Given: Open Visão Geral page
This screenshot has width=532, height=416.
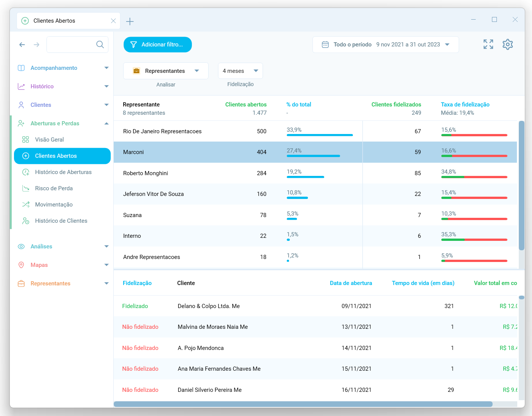Looking at the screenshot, I should (x=62, y=140).
